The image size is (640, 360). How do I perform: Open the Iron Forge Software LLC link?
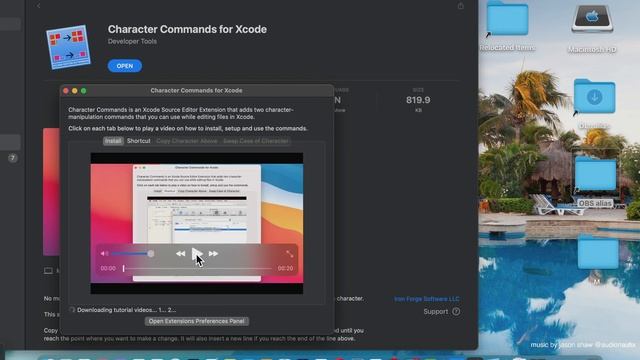click(x=427, y=299)
